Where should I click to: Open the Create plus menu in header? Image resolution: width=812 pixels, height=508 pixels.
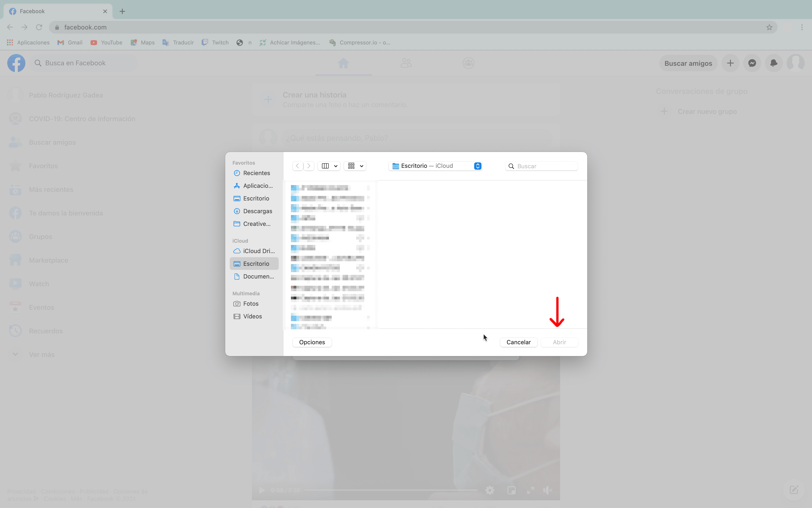730,63
